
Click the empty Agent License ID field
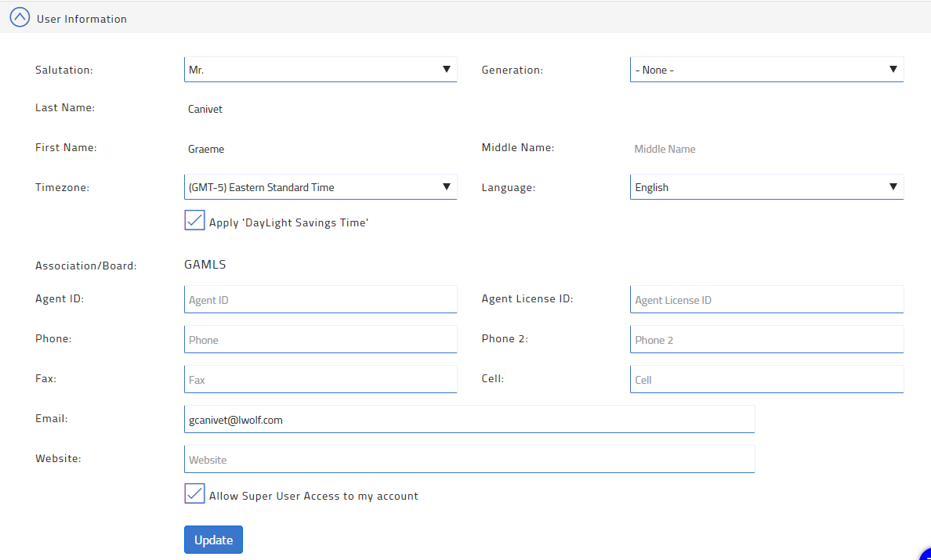pyautogui.click(x=766, y=299)
